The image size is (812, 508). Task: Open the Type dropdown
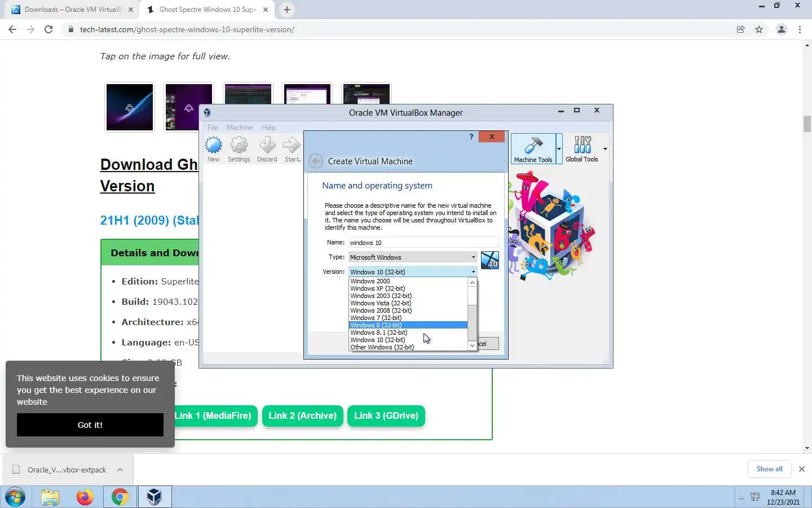point(412,257)
